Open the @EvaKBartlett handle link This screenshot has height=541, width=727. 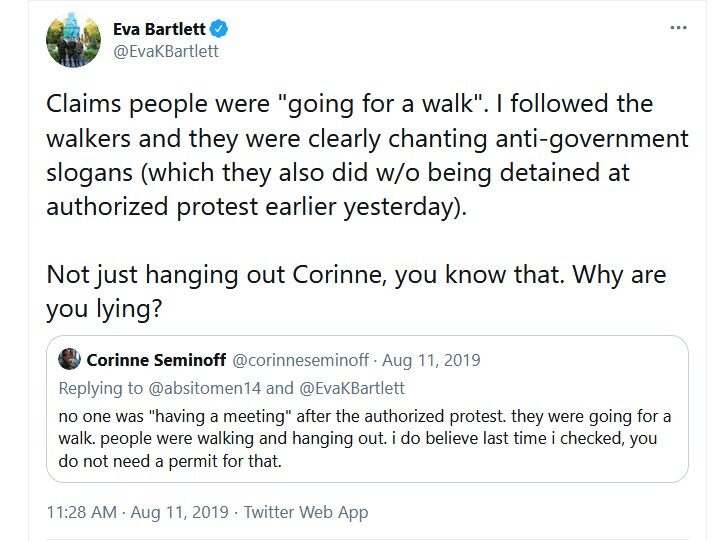pos(166,51)
